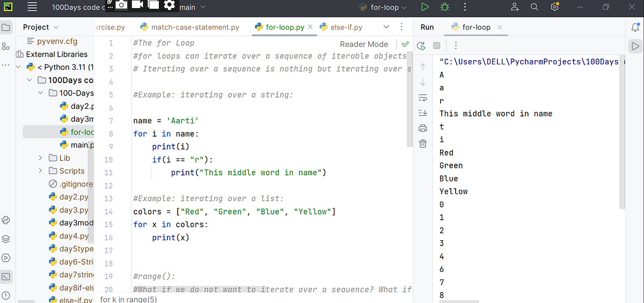Click the PyCharm logo icon
The height and width of the screenshot is (303, 644).
8,8
